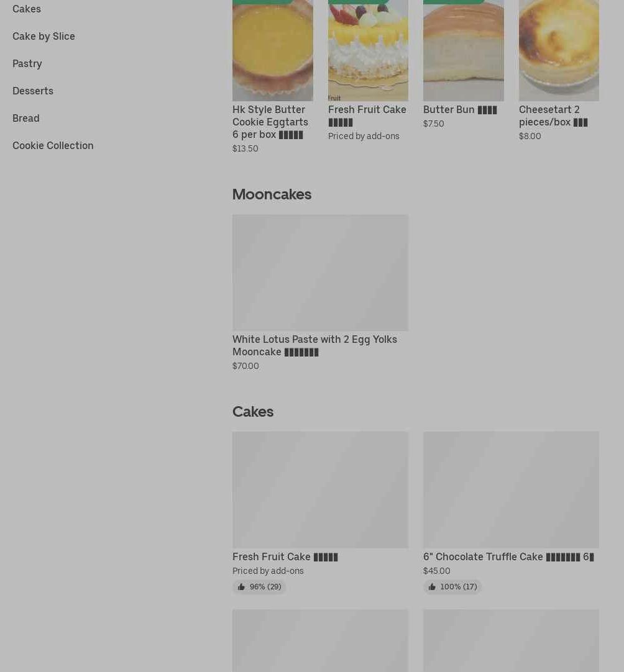Click White Lotus Paste Mooncake title
624x672 pixels.
click(314, 345)
